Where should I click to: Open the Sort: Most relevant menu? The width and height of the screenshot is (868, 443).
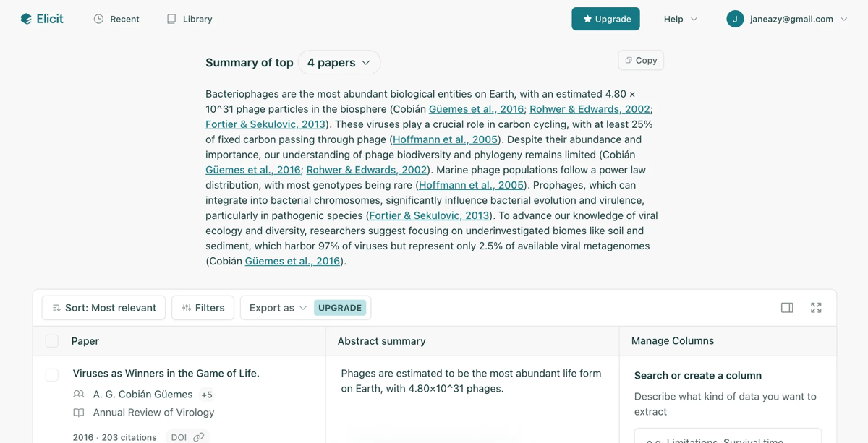(x=103, y=308)
